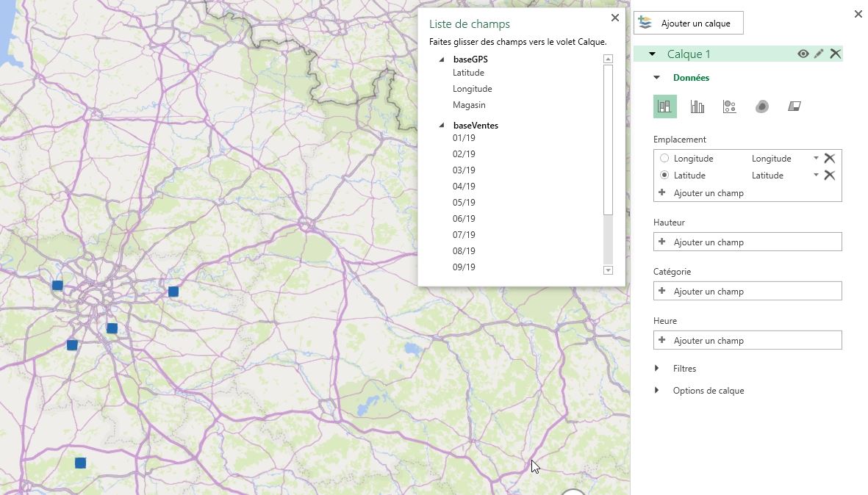Collapse the baseGPS table
This screenshot has height=495, width=868.
442,59
